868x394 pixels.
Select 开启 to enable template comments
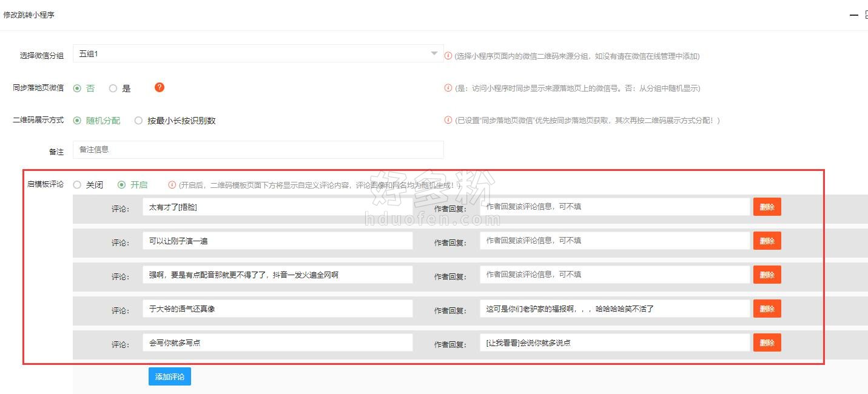pyautogui.click(x=121, y=185)
